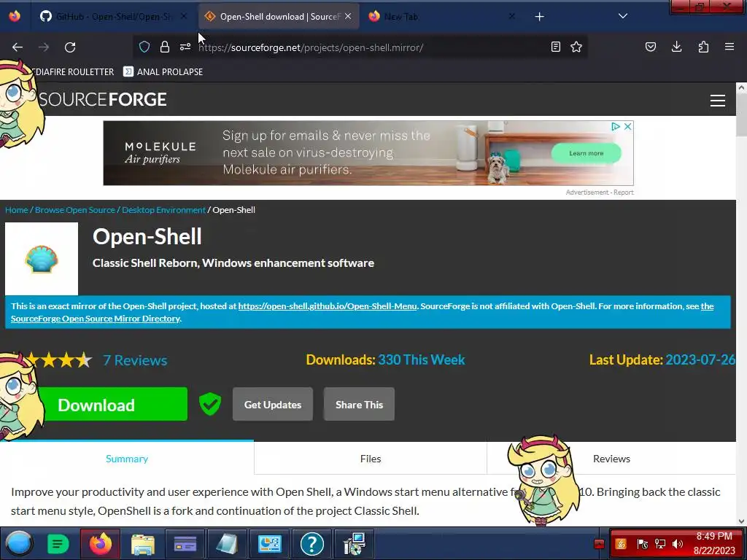Viewport: 747px width, 560px height.
Task: Open the Reviews tab
Action: click(x=612, y=459)
